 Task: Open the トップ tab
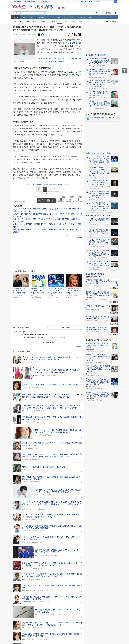tap(16, 17)
